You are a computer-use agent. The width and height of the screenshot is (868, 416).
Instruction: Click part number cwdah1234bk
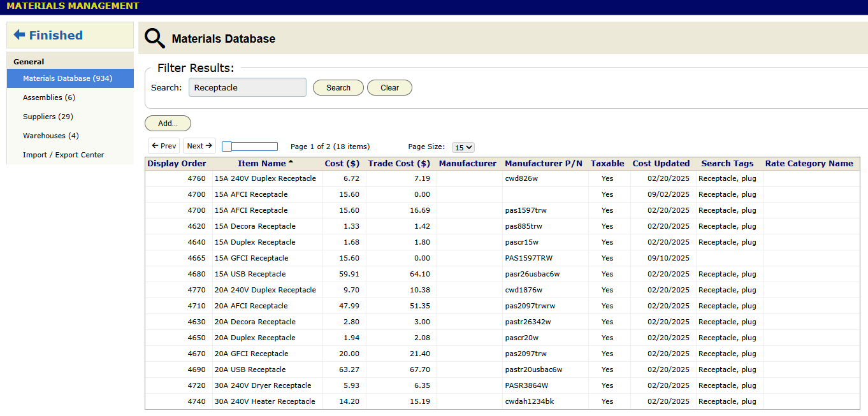pyautogui.click(x=530, y=401)
